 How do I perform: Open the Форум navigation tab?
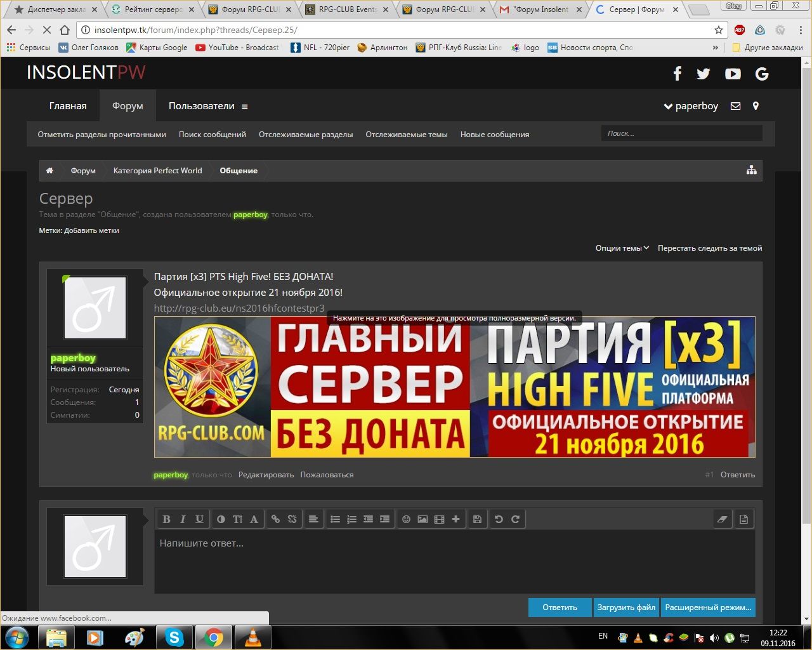click(128, 106)
